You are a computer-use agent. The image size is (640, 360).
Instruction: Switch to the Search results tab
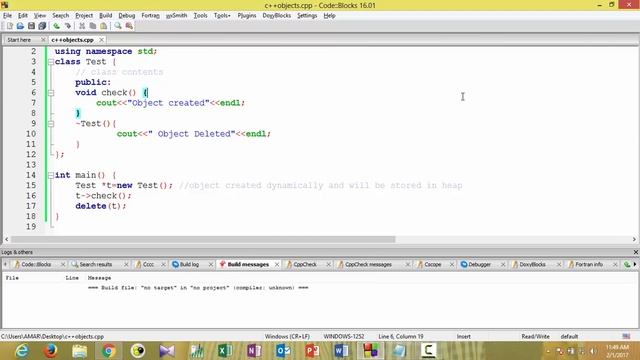(96, 264)
